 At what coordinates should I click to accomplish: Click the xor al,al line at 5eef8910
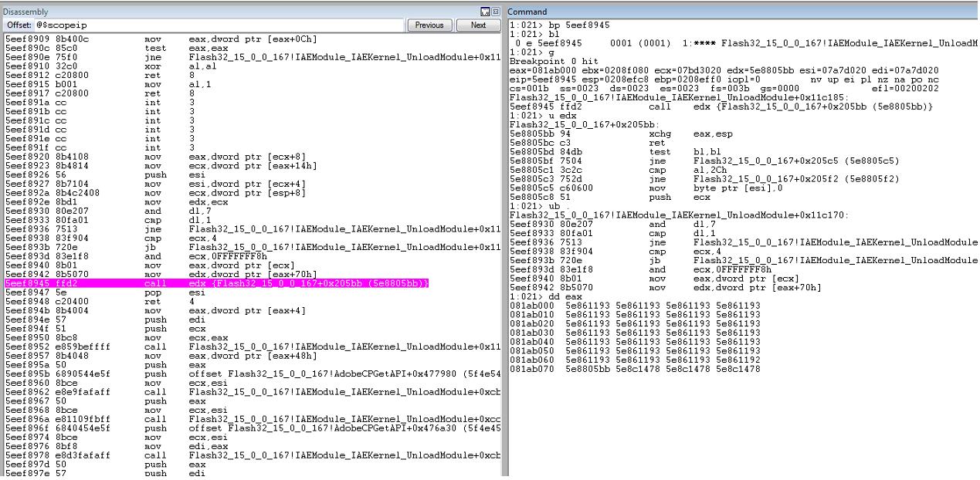[x=253, y=66]
